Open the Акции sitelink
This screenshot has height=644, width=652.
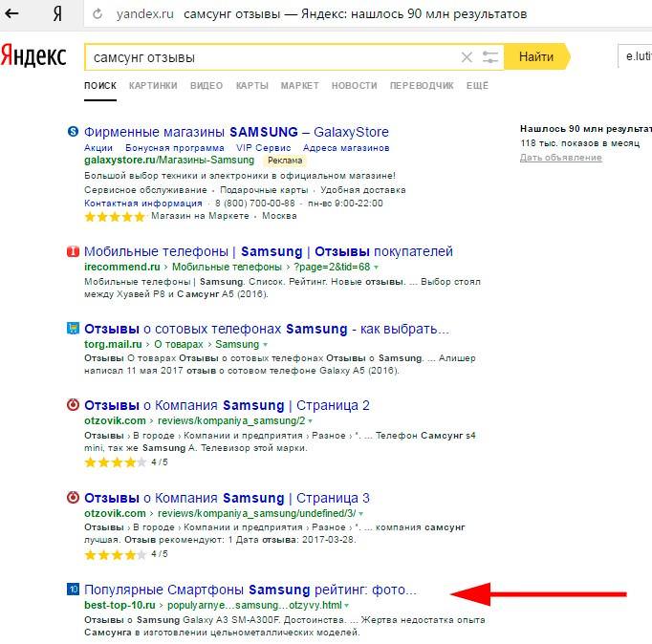pyautogui.click(x=98, y=148)
